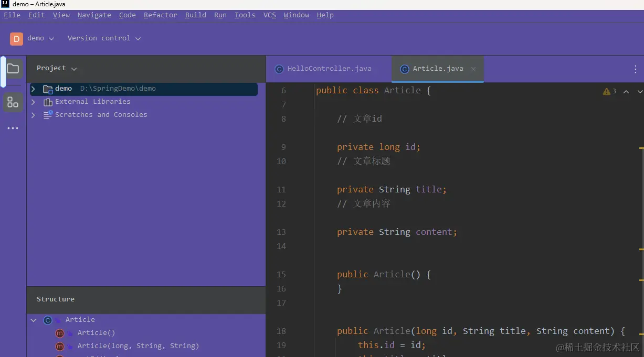Open the Structure tool window icon

13,102
